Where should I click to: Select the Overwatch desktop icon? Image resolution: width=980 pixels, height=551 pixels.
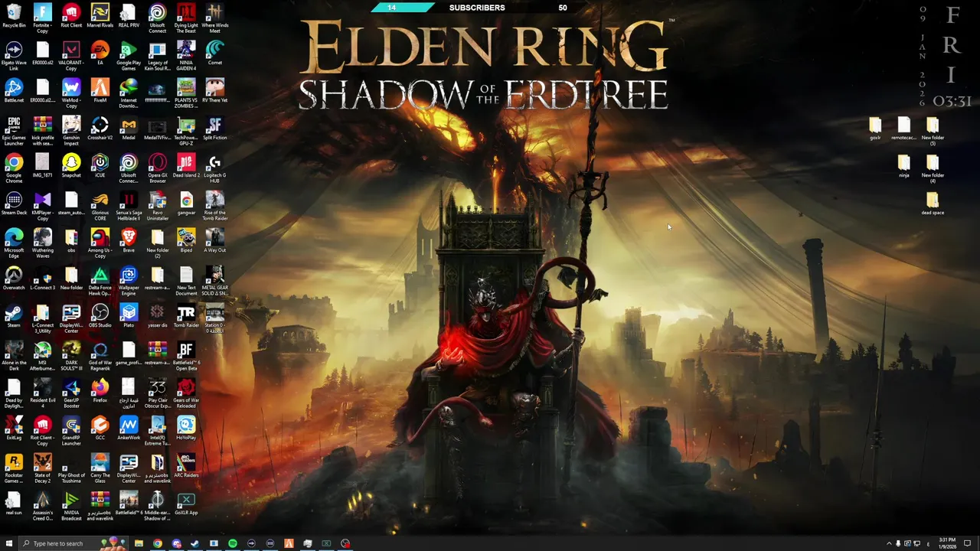(x=14, y=279)
